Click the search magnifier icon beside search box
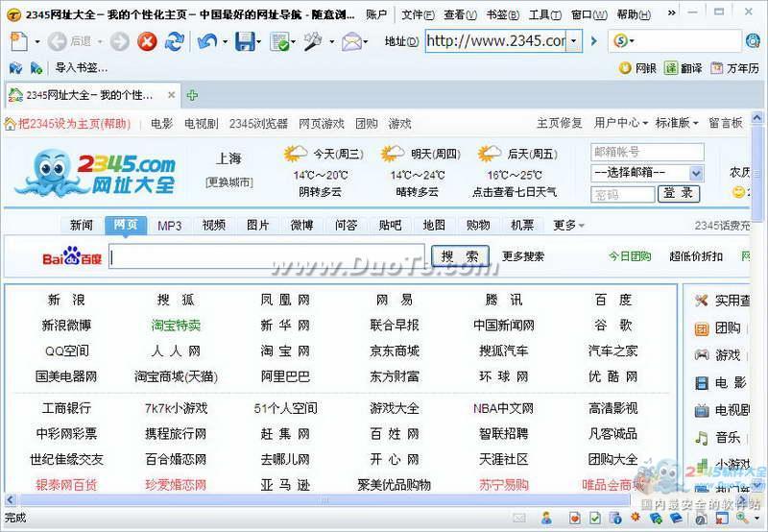 (x=752, y=40)
